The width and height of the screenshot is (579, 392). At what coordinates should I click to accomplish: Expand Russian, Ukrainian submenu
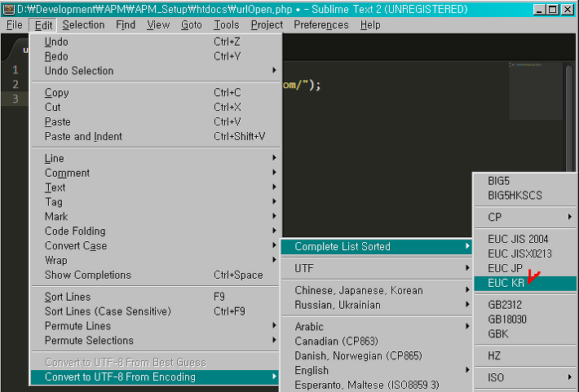coord(377,305)
